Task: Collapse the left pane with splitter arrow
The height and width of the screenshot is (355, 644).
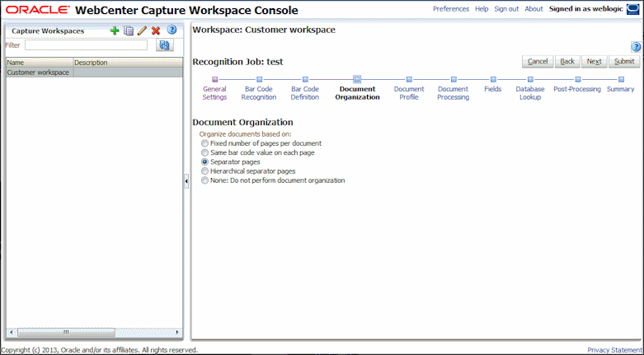Action: point(186,180)
